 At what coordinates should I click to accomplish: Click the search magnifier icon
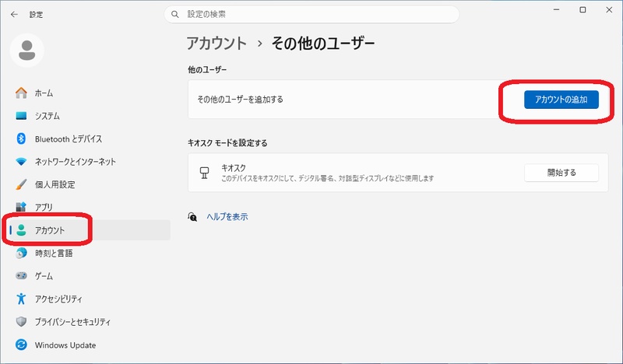(174, 14)
